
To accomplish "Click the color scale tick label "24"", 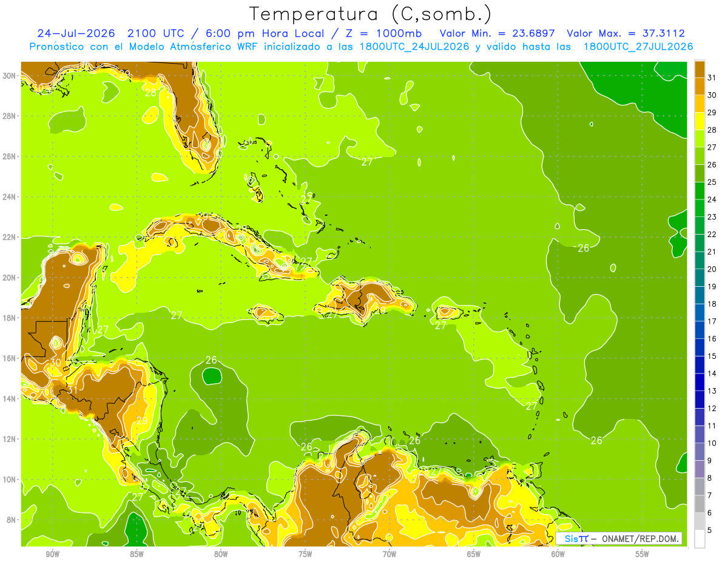I will (x=712, y=199).
